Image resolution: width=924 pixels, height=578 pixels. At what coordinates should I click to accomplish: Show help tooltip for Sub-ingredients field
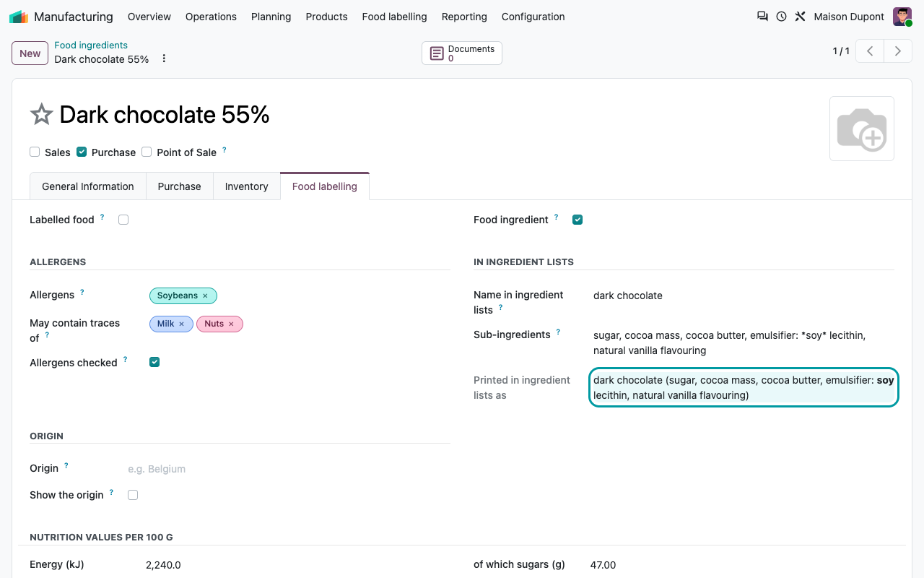tap(559, 332)
